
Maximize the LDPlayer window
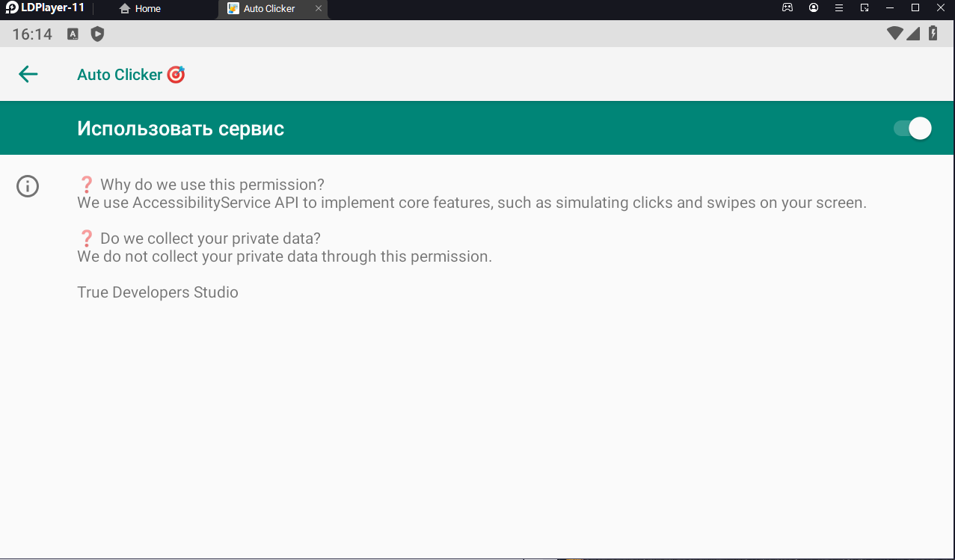[915, 8]
